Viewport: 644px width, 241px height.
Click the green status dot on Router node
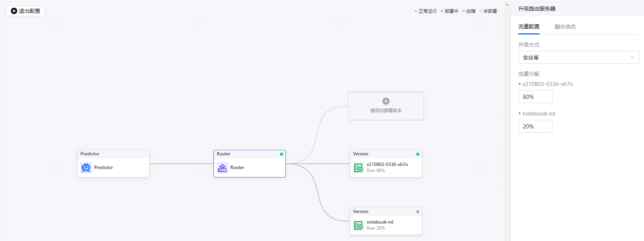coord(281,154)
